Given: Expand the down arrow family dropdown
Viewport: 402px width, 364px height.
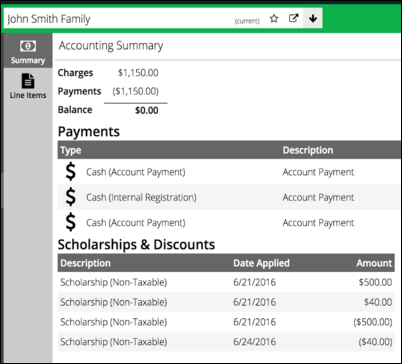Looking at the screenshot, I should tap(313, 18).
